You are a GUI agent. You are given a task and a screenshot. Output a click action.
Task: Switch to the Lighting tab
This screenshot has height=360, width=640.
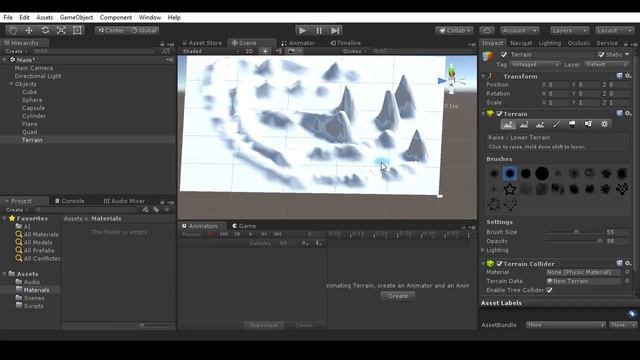[550, 43]
